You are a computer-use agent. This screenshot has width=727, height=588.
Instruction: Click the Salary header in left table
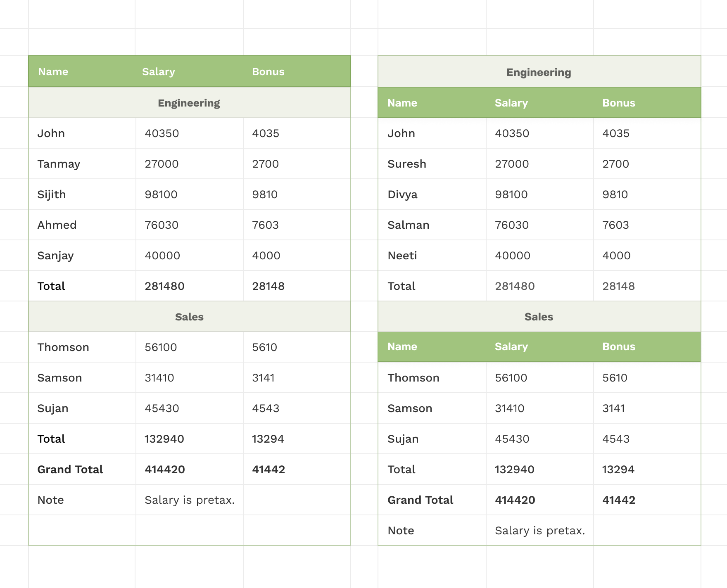(x=159, y=72)
